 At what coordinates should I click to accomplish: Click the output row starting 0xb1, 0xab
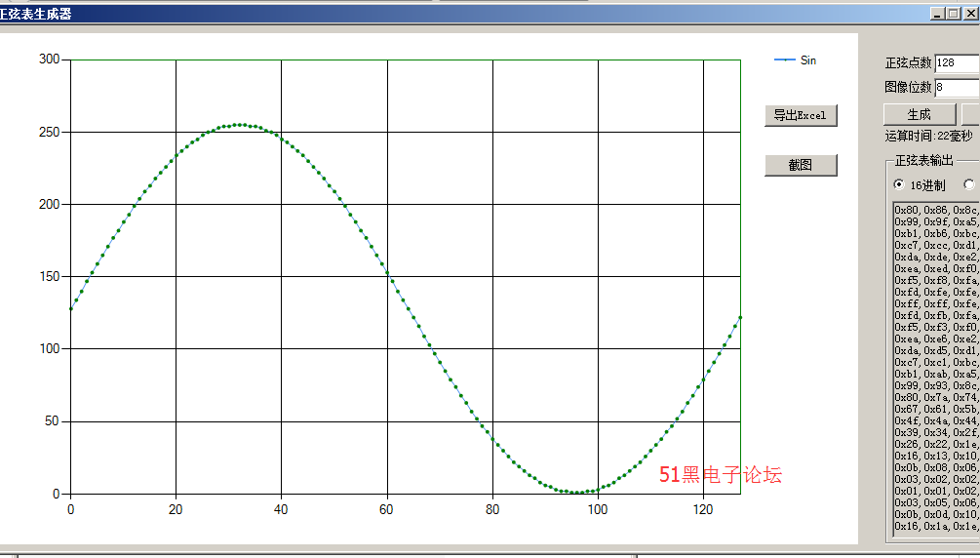pos(936,374)
